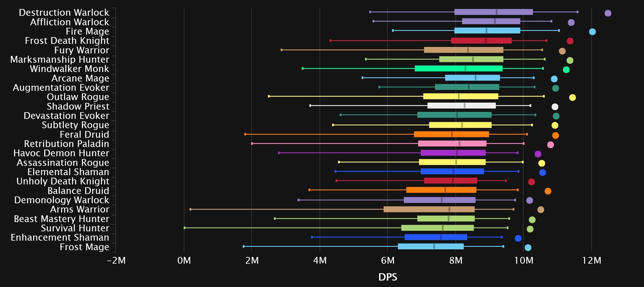
Task: Select the Frost Mage light blue box
Action: (431, 247)
